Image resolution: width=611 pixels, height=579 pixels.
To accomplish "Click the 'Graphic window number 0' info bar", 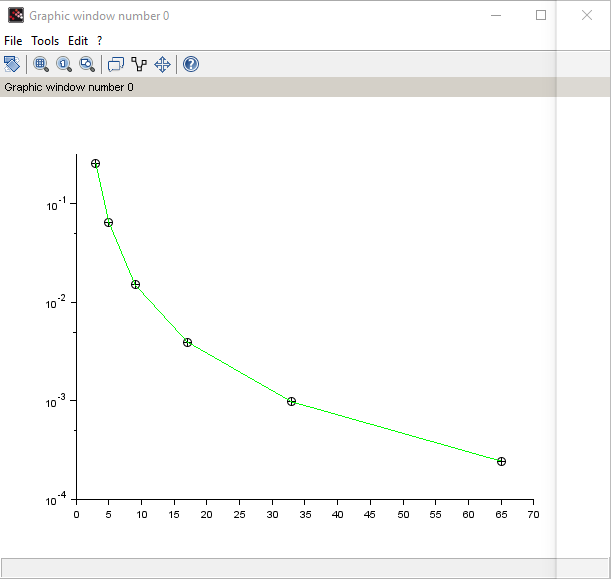I will coord(306,87).
